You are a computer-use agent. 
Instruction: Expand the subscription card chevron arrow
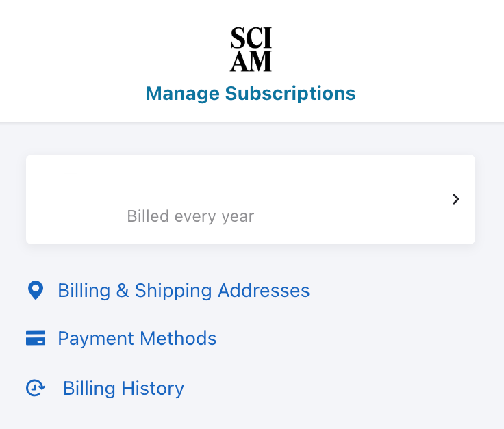(456, 199)
